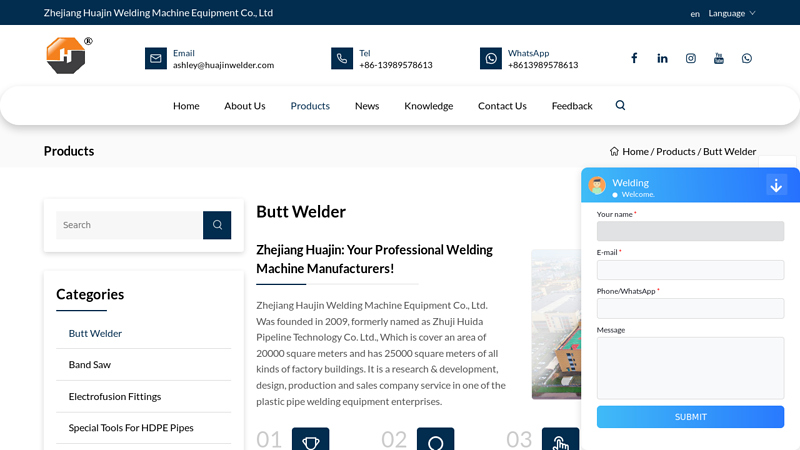
Task: Expand the Language dropdown
Action: click(x=732, y=13)
